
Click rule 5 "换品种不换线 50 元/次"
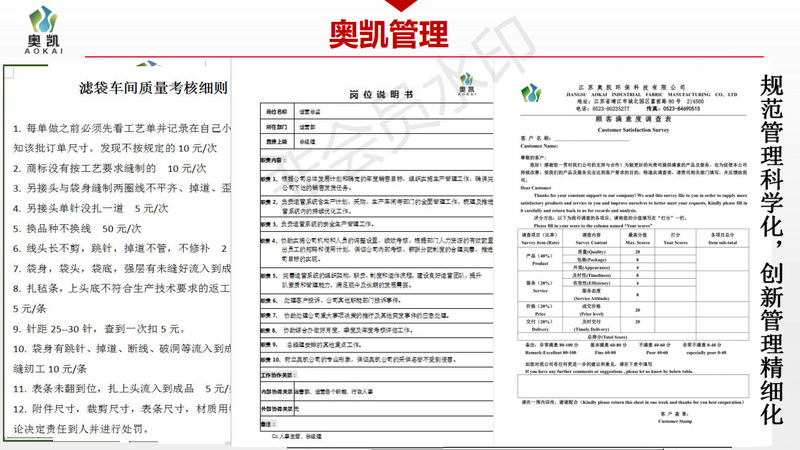[x=77, y=229]
